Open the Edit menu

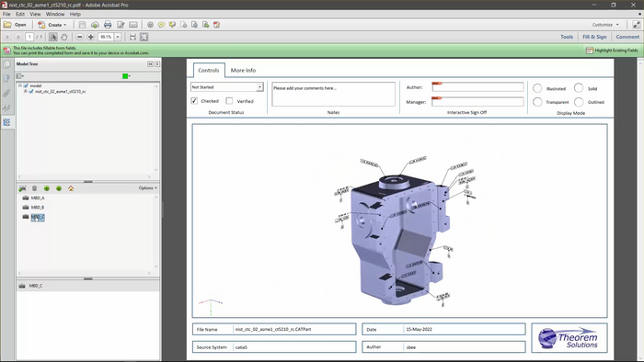click(20, 14)
